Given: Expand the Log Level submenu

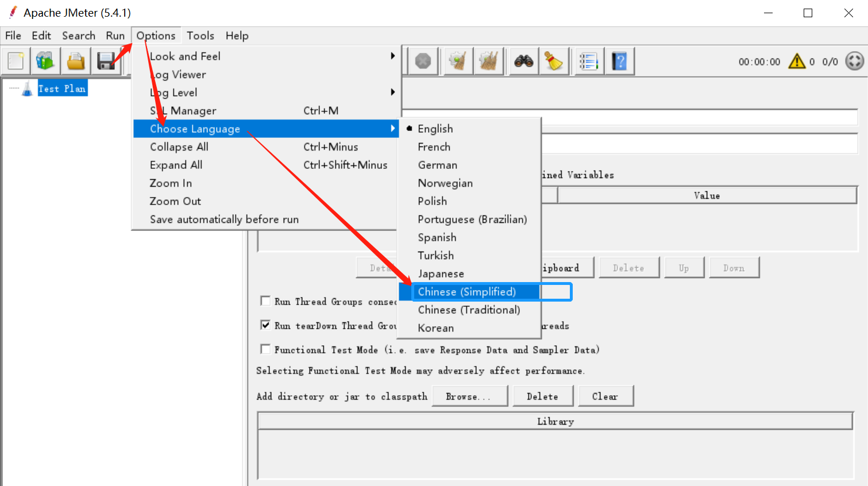Looking at the screenshot, I should pos(265,92).
